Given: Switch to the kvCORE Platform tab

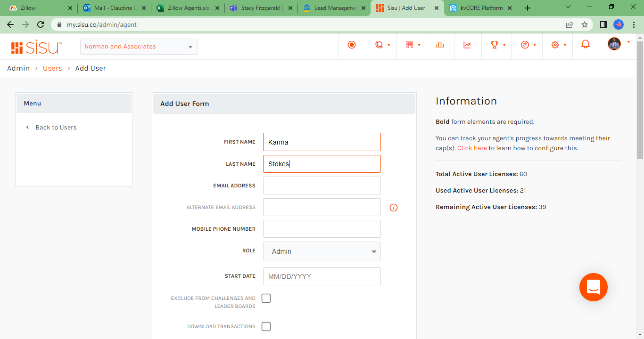Looking at the screenshot, I should click(x=480, y=8).
